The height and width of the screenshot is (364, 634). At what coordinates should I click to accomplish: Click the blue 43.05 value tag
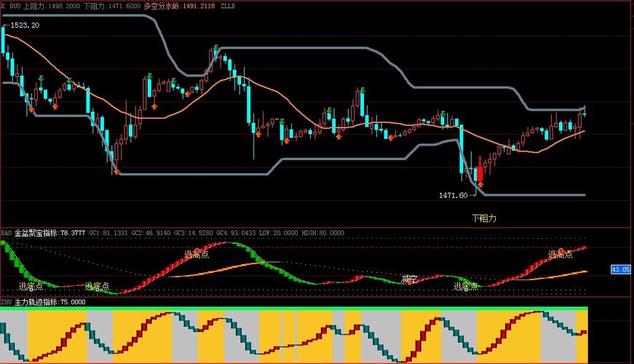[x=620, y=269]
